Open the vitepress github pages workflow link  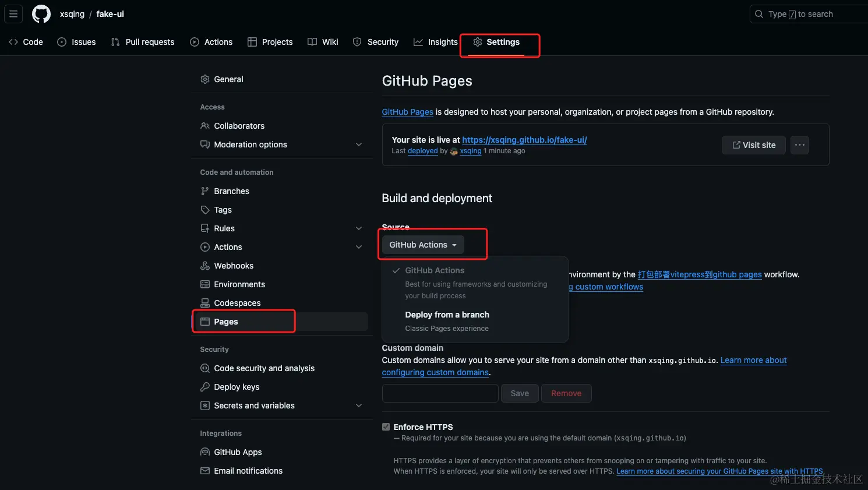coord(700,274)
